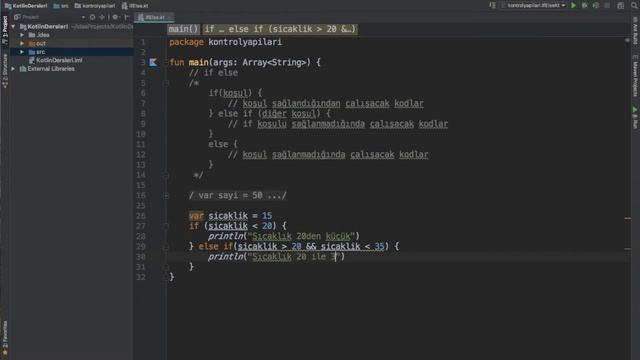Hide the Project panel with hide icon
This screenshot has height=360, width=640.
(x=127, y=17)
